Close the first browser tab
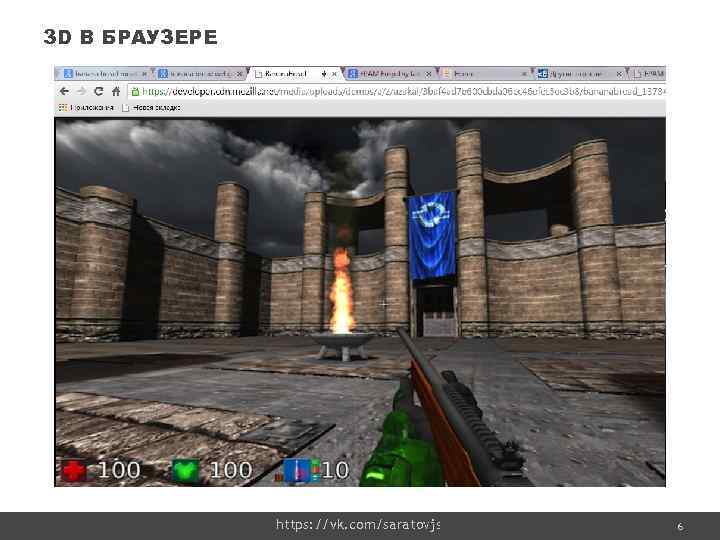Screen dimensions: 720x540 click(x=144, y=74)
